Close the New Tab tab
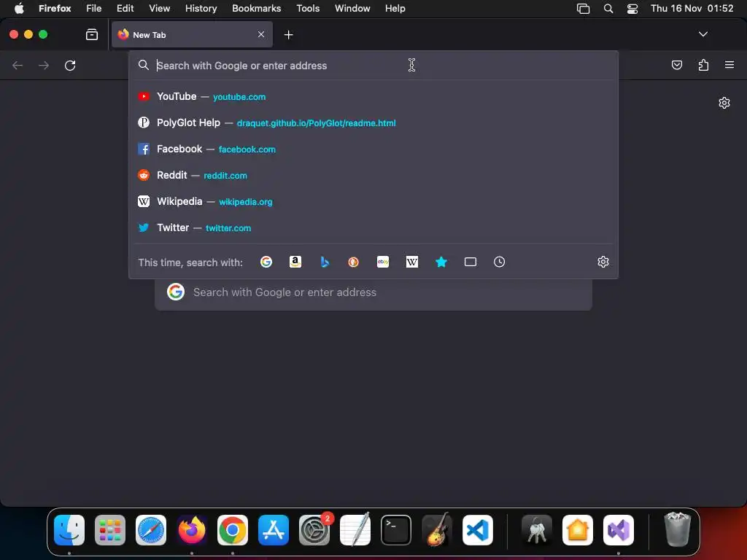Image resolution: width=747 pixels, height=560 pixels. click(261, 34)
